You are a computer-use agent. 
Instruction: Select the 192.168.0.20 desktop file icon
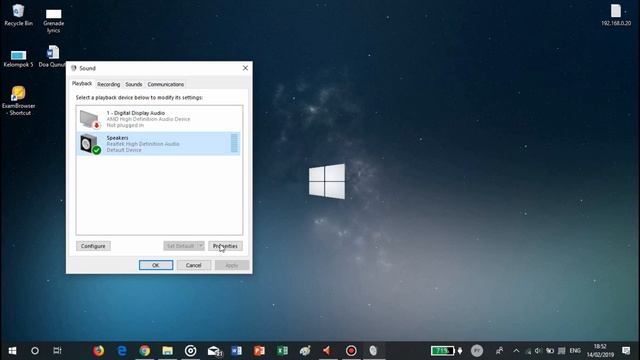click(616, 15)
